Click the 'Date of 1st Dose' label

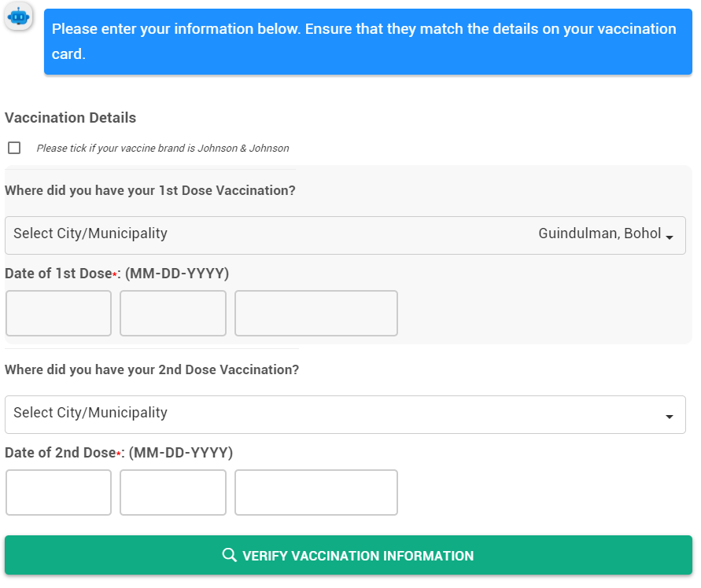click(x=116, y=274)
